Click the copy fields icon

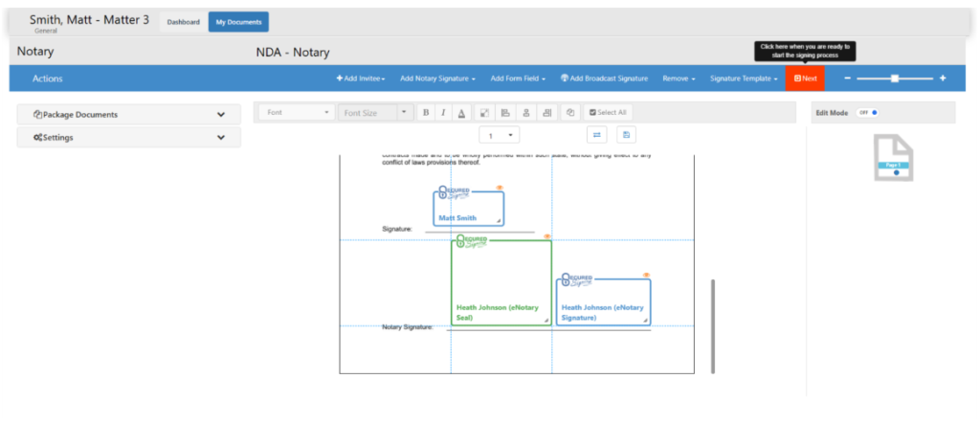(569, 113)
